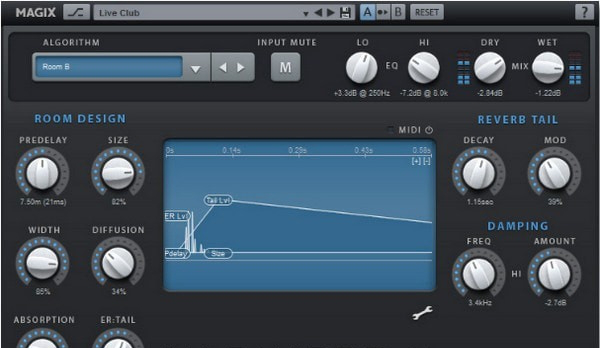Viewport: 600px width, 361px height.
Task: Zoom in the time display with [+]
Action: [x=416, y=161]
